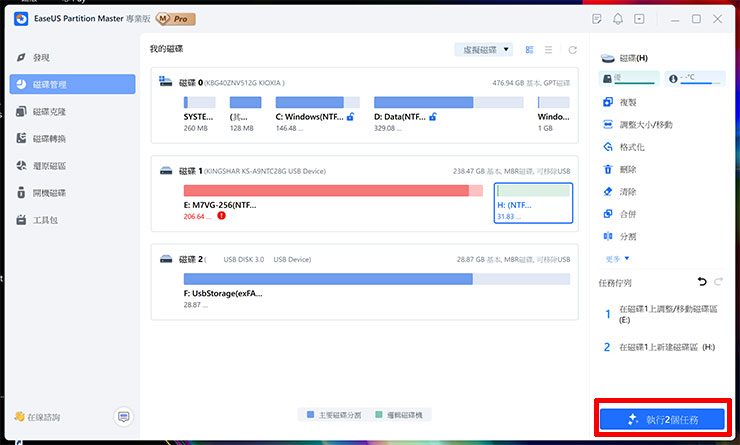740x445 pixels.
Task: Select the D: Data partition usage bar
Action: click(x=448, y=102)
